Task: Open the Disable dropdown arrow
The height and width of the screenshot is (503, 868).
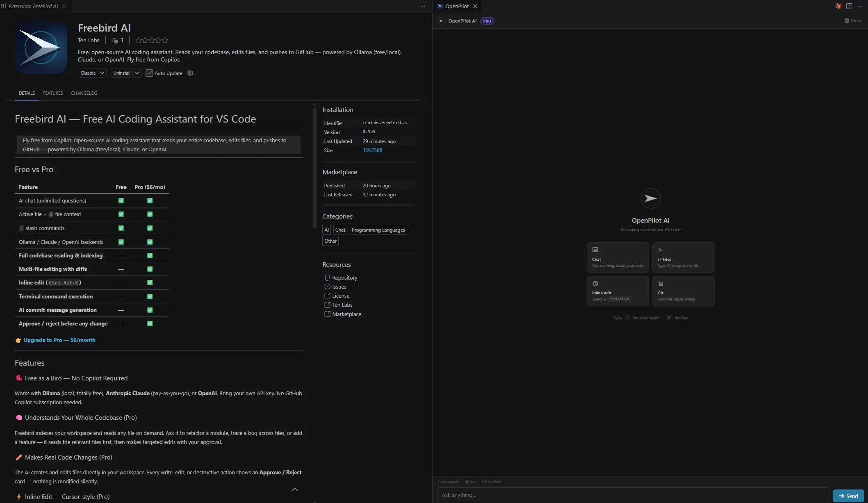Action: click(x=103, y=73)
